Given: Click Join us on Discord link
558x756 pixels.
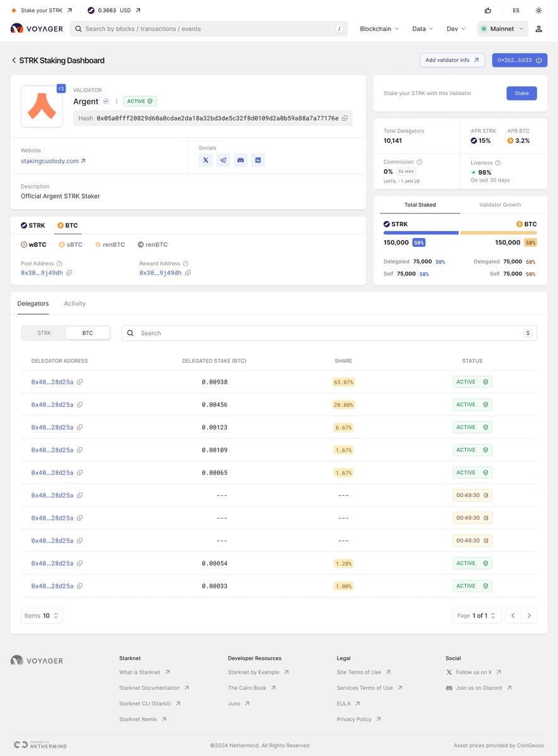Looking at the screenshot, I should point(479,688).
